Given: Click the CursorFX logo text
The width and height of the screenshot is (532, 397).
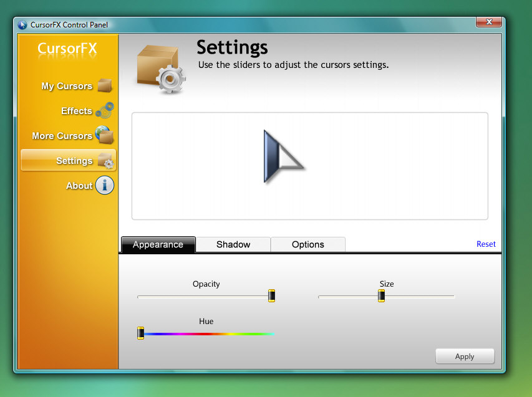Looking at the screenshot, I should (67, 49).
